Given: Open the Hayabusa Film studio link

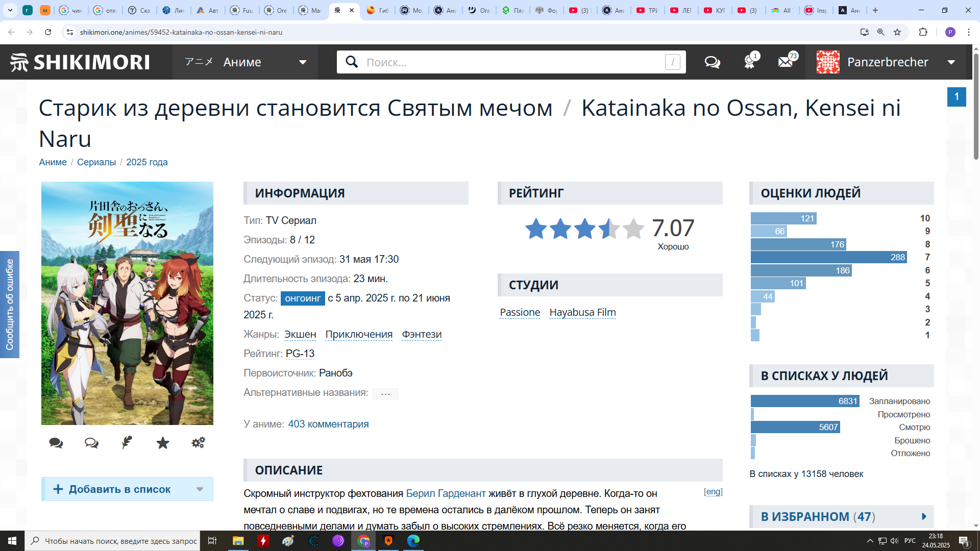Looking at the screenshot, I should point(582,312).
